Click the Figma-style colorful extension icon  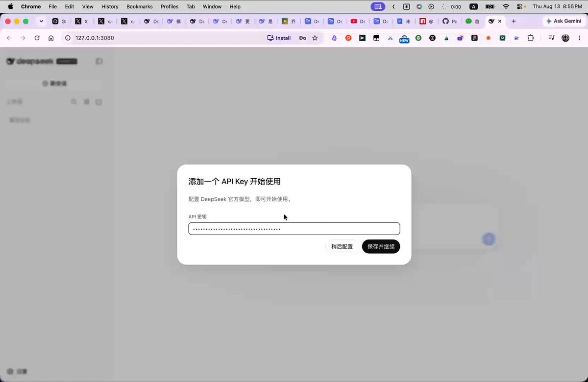pos(474,38)
